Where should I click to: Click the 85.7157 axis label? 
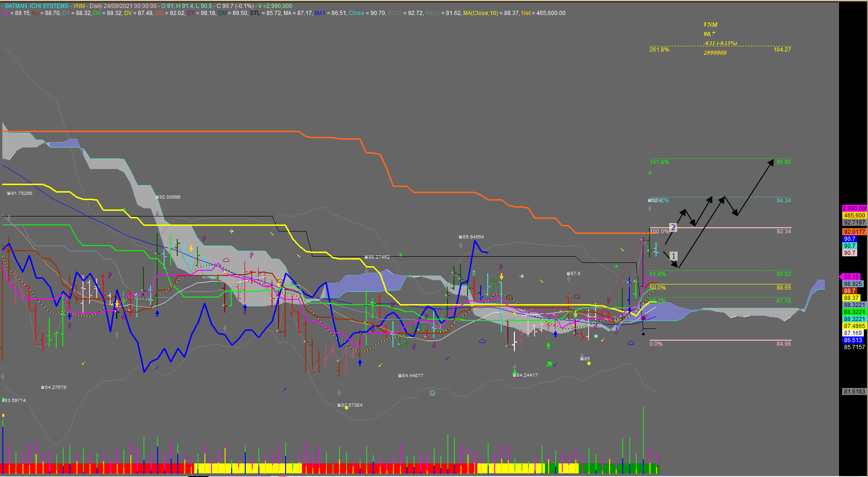(x=854, y=347)
